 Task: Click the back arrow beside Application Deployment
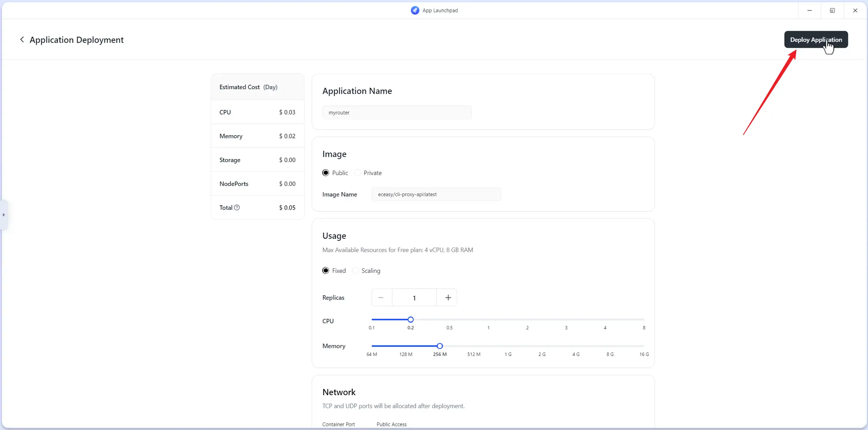tap(22, 39)
